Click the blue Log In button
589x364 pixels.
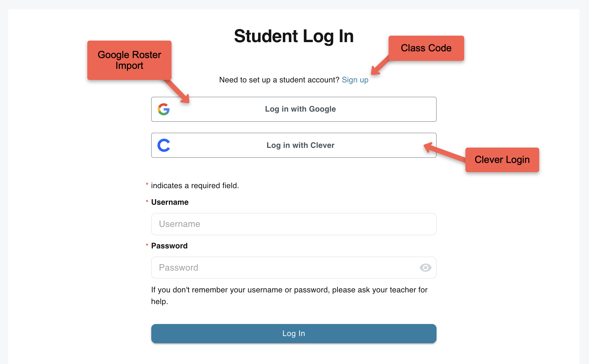pyautogui.click(x=294, y=334)
